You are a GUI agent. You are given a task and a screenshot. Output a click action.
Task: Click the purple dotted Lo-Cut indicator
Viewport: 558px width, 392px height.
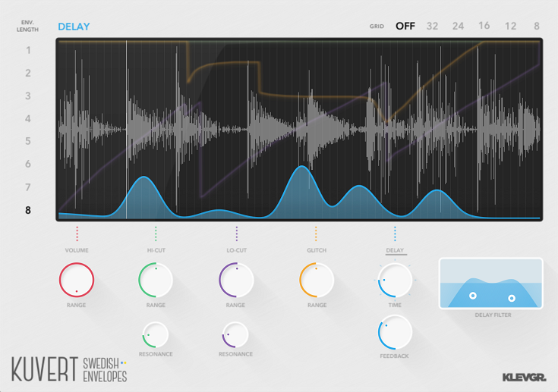(x=237, y=234)
